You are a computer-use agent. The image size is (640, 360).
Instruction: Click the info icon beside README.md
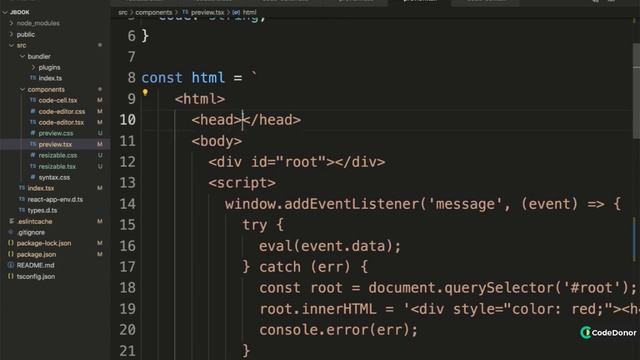pyautogui.click(x=11, y=265)
